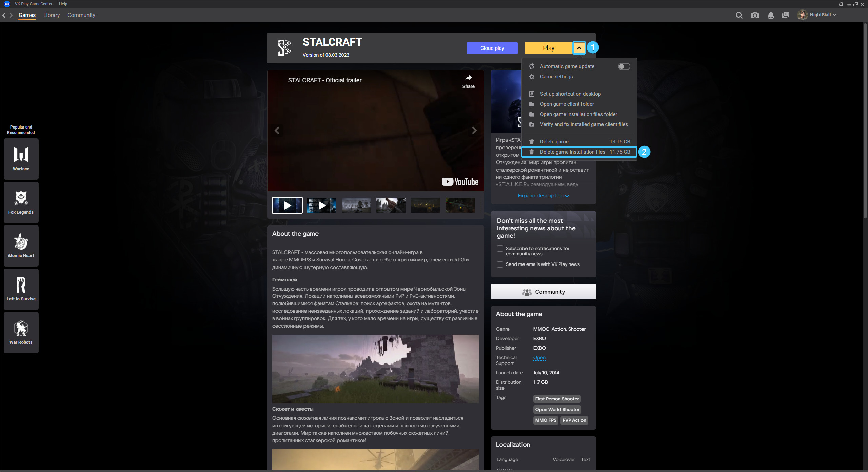Click the VK Play GameCenter app icon
This screenshot has width=868, height=472.
7,4
